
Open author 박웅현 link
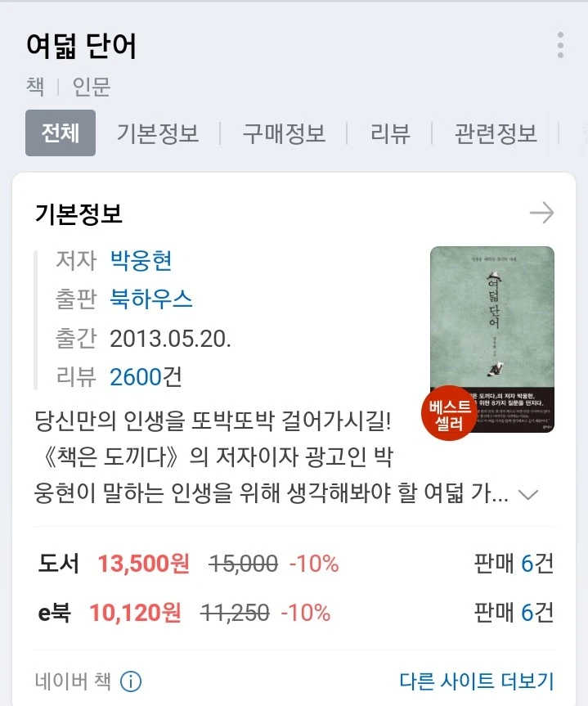pyautogui.click(x=141, y=260)
